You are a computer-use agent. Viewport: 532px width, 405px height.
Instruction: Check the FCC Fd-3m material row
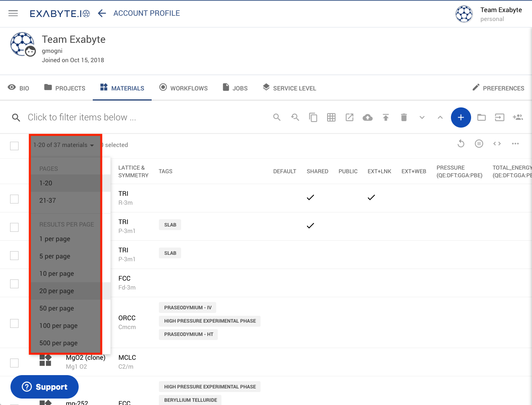[14, 283]
